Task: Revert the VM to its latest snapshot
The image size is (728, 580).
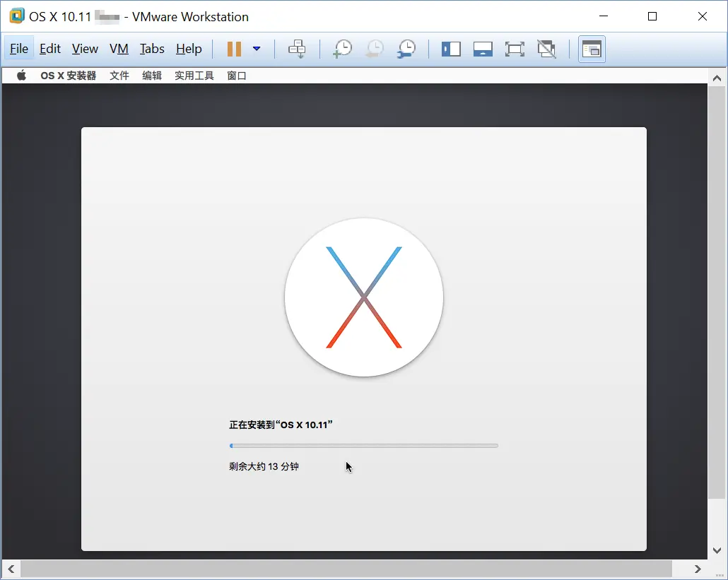Action: (x=374, y=49)
